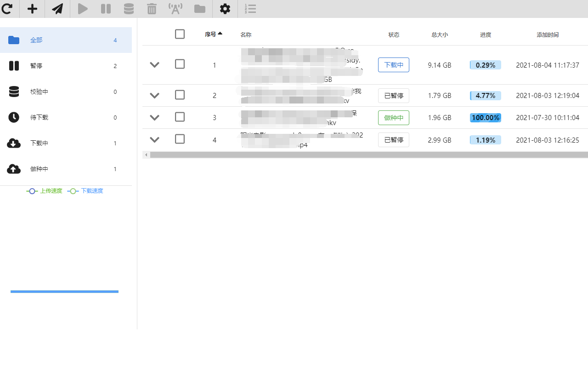Click the 100.00% progress bar
Viewport: 588px width, 368px height.
point(486,118)
